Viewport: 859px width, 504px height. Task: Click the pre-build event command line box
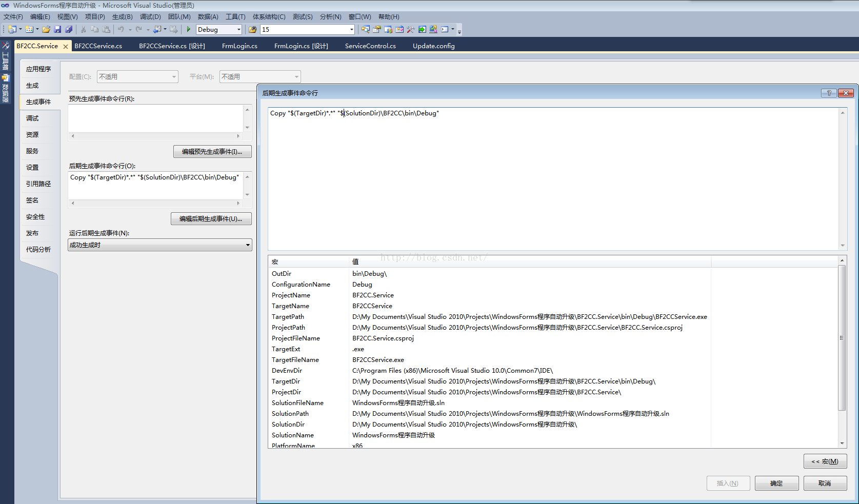[155, 118]
